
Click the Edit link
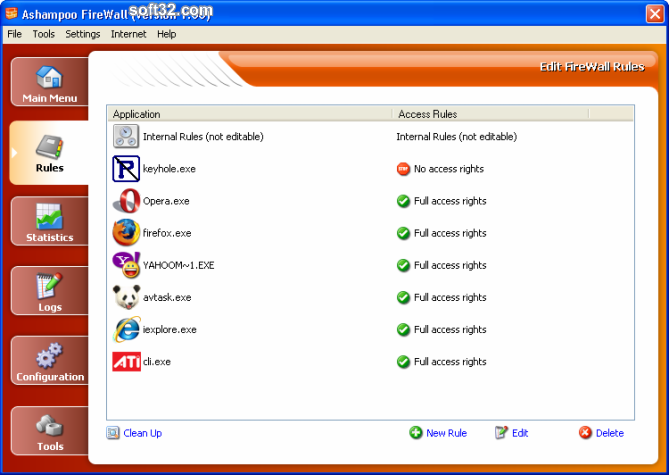[520, 433]
